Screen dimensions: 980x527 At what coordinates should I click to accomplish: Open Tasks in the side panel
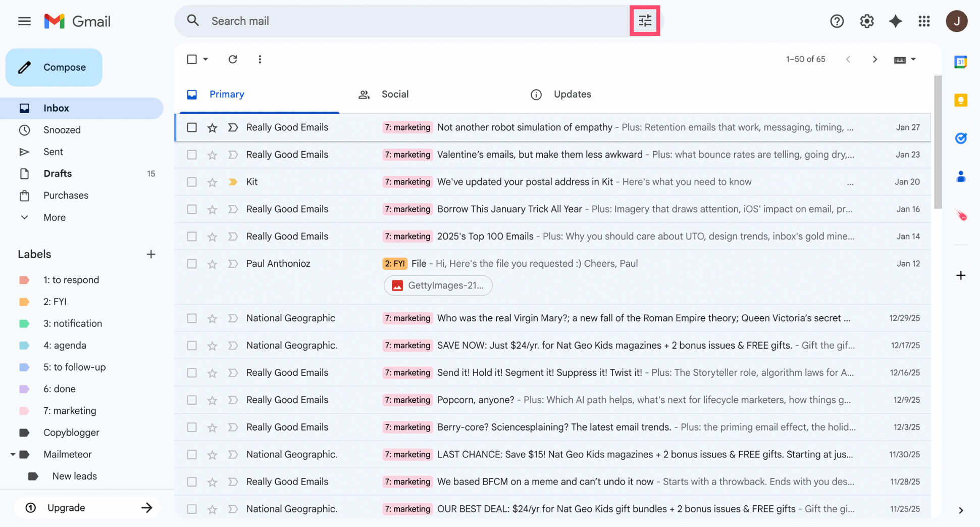click(x=961, y=138)
